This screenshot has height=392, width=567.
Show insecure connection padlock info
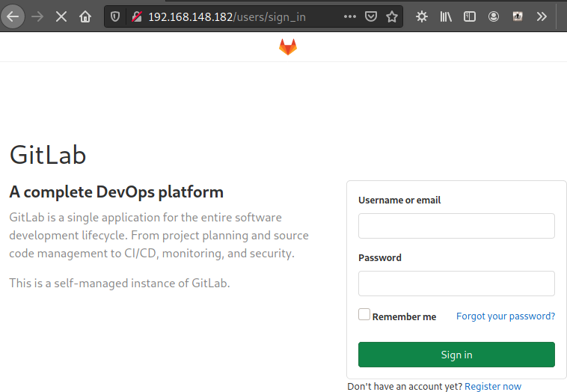tap(137, 16)
